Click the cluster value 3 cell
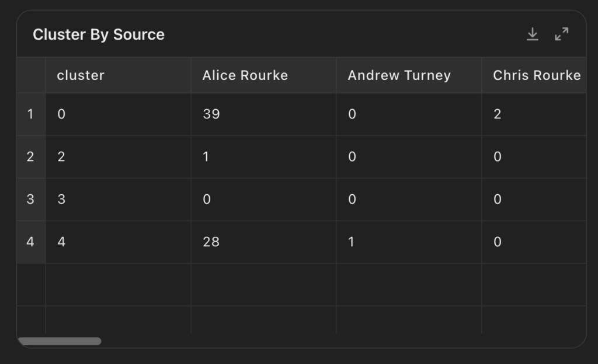598x364 pixels. 118,199
